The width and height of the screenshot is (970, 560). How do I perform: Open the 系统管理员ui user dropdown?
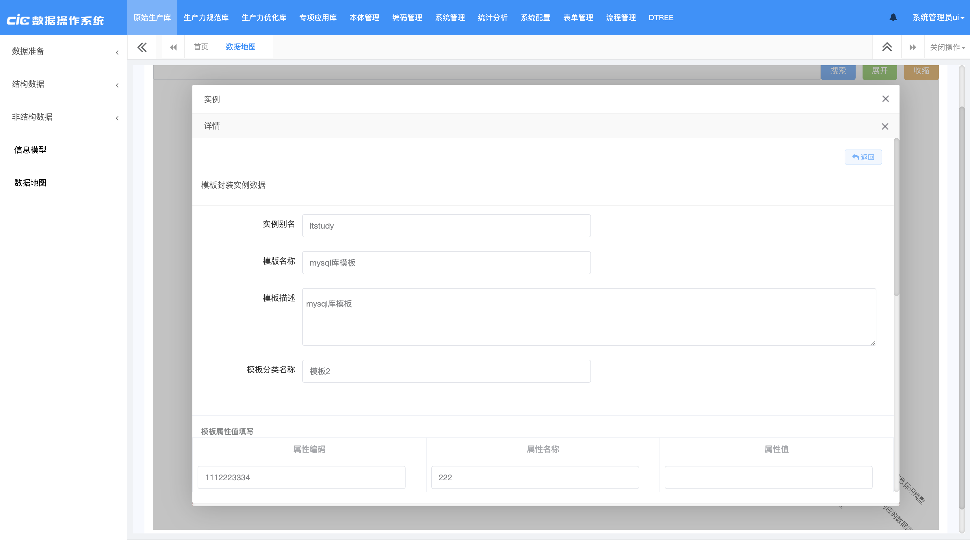coord(938,18)
